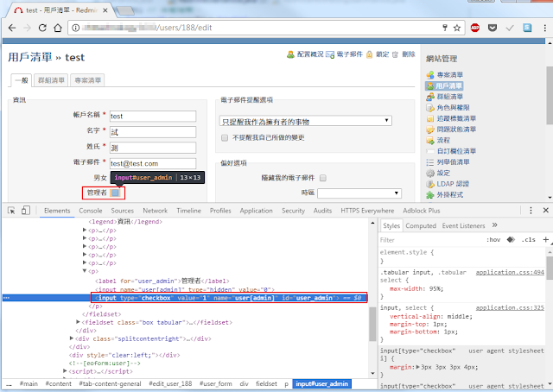Click the application.css:494 source link
Viewport: 553px width, 392px height.
pyautogui.click(x=510, y=273)
